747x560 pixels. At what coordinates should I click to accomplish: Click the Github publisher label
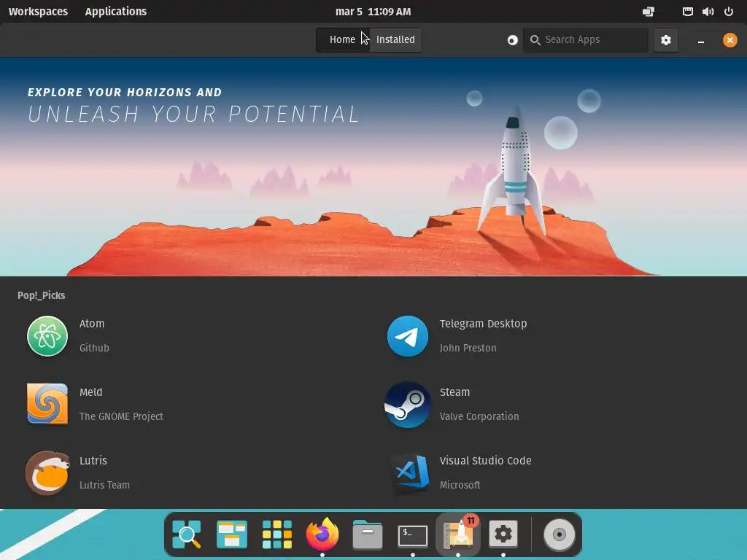tap(94, 348)
